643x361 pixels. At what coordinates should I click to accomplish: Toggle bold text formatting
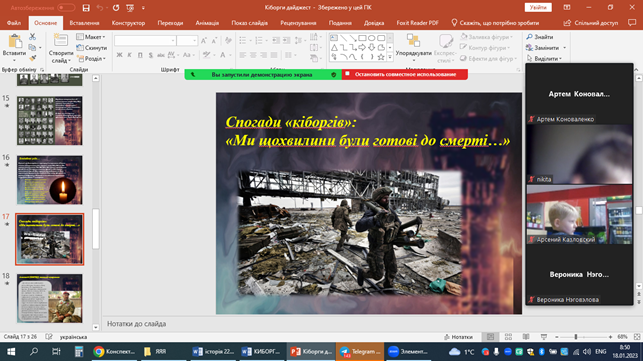[x=119, y=55]
